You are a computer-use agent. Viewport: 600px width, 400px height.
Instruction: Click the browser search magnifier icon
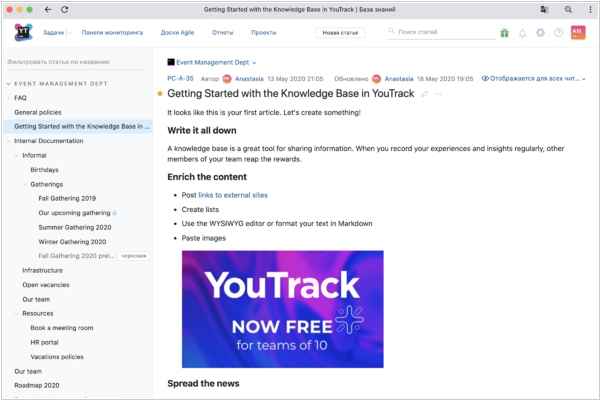[568, 10]
